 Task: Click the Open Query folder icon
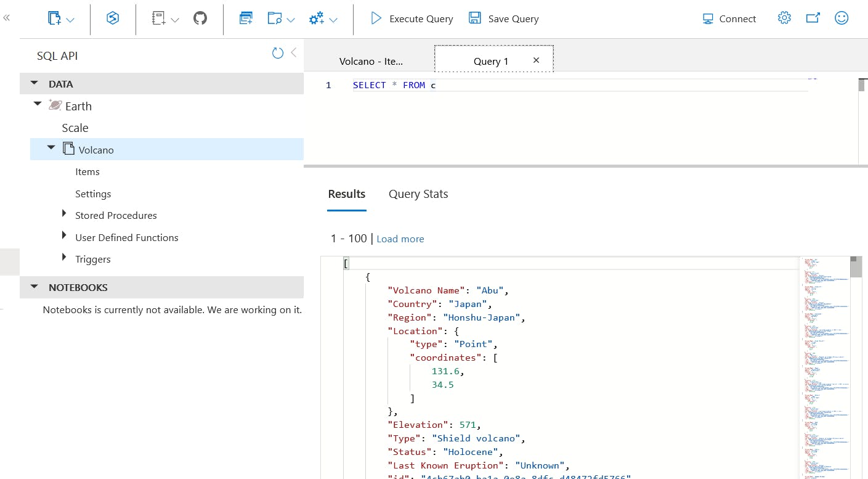coord(275,18)
